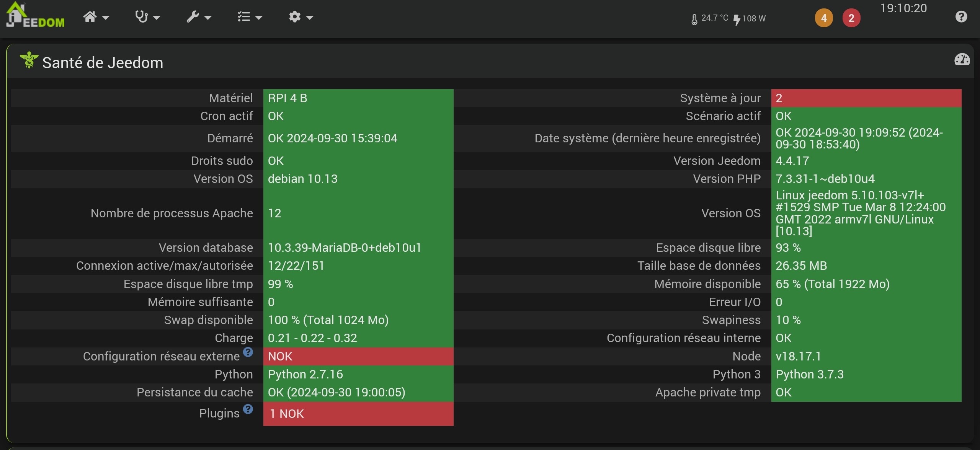Screen dimensions: 980x450
Task: Open the orange 4 messages badge
Action: click(823, 18)
